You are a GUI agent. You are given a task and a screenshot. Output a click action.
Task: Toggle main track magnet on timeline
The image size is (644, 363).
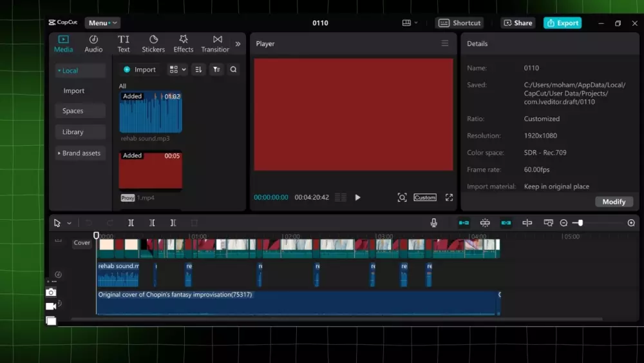click(x=464, y=222)
